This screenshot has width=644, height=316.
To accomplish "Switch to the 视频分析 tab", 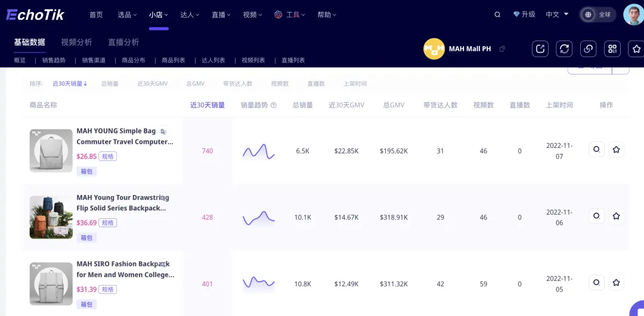I will [76, 42].
